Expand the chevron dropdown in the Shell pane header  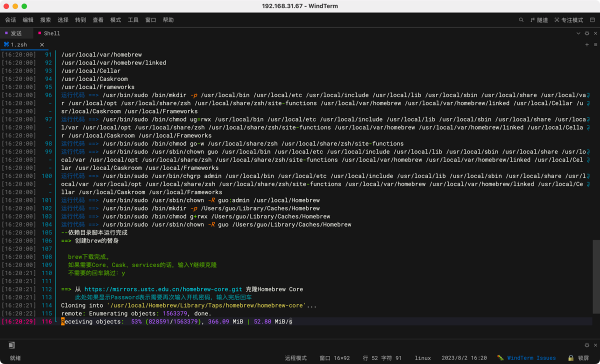[578, 33]
